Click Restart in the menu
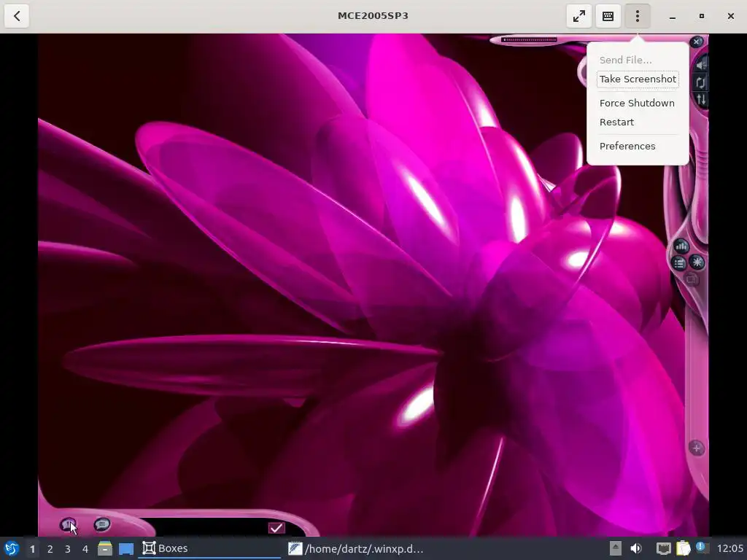 click(616, 122)
